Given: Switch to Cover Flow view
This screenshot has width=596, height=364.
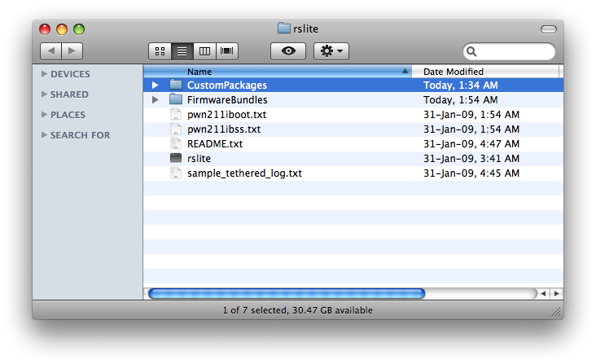Looking at the screenshot, I should click(x=227, y=51).
